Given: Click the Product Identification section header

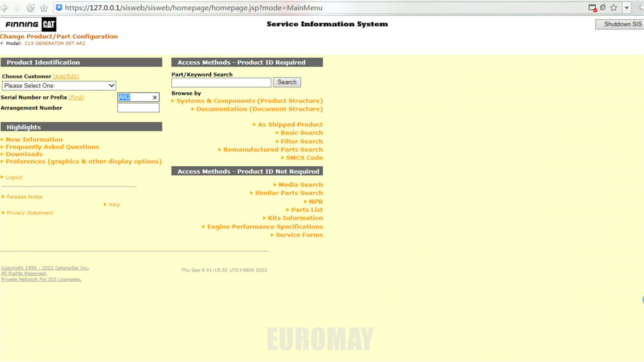Looking at the screenshot, I should [81, 62].
